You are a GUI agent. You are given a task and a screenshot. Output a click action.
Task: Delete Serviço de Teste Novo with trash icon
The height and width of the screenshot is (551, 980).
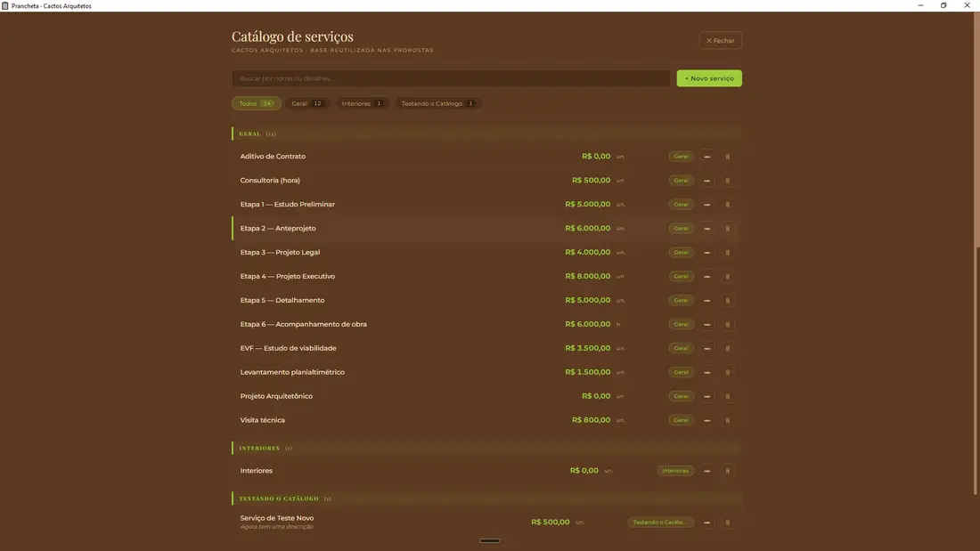(x=728, y=523)
